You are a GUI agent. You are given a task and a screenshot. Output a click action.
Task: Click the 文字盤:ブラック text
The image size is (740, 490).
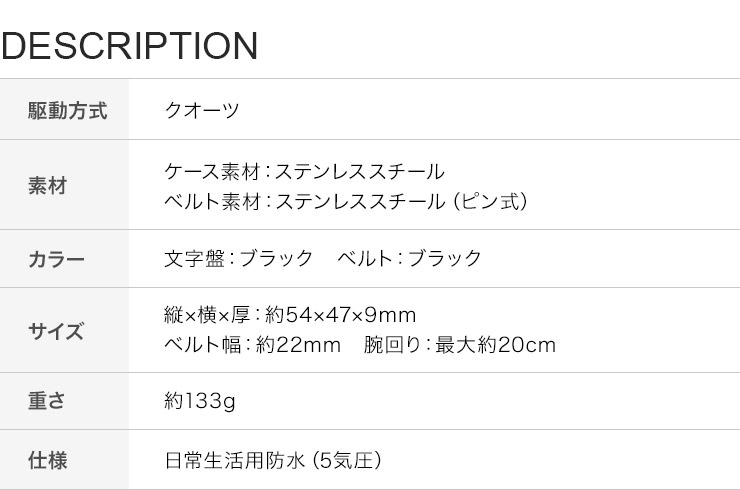click(238, 258)
